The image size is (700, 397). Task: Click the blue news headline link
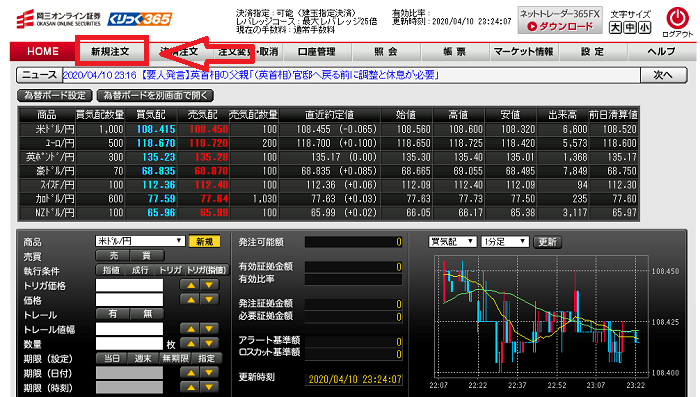250,75
